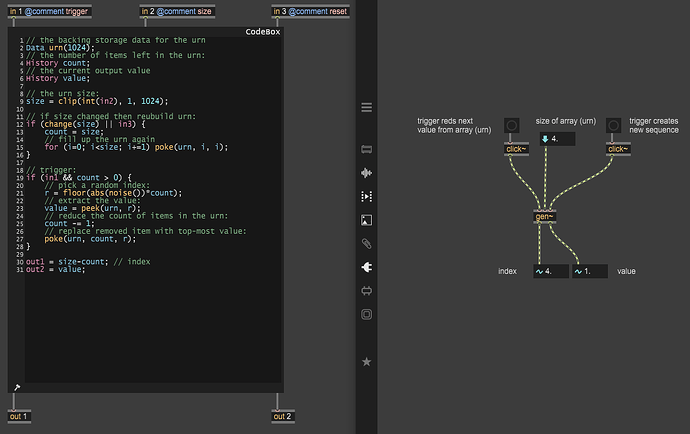Open the plug-ins icon in sidebar
690x434 pixels.
(x=366, y=267)
